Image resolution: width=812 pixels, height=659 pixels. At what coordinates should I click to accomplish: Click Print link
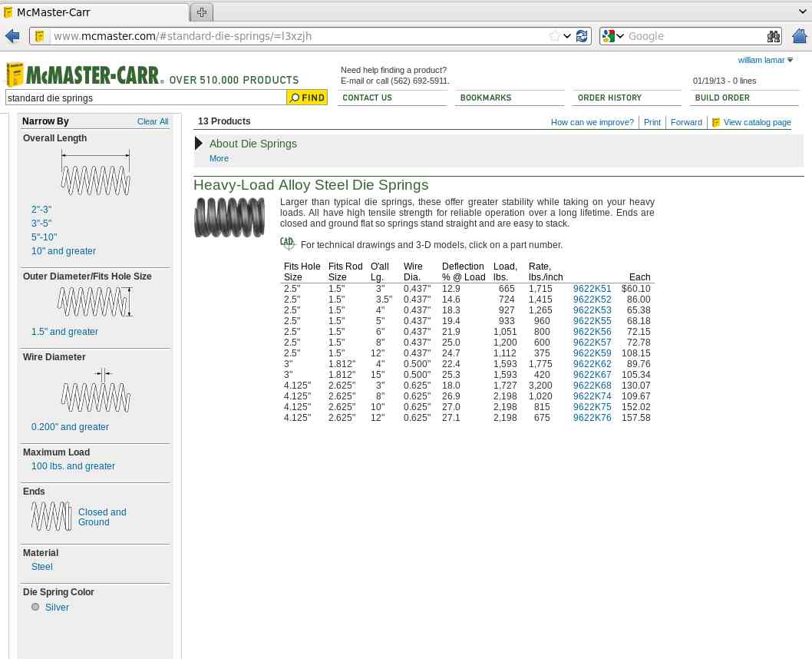(x=652, y=122)
